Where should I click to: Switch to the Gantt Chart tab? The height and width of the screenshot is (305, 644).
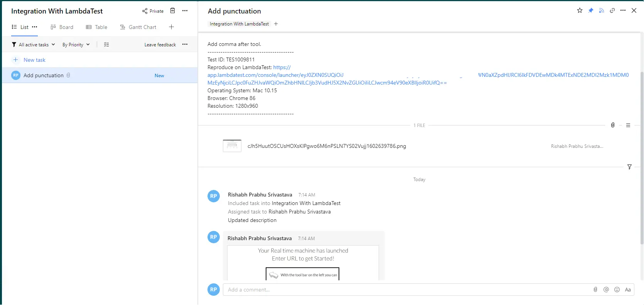coord(138,27)
